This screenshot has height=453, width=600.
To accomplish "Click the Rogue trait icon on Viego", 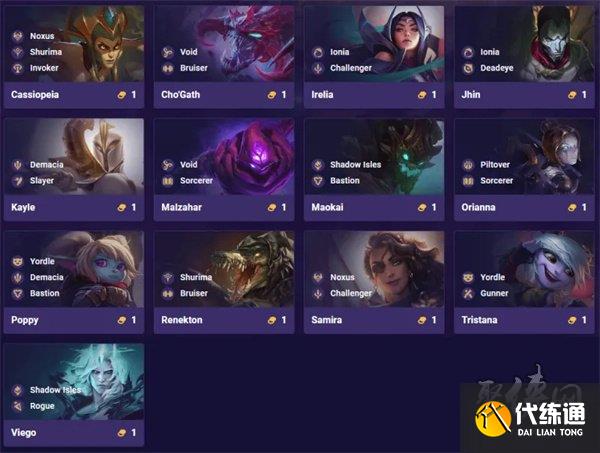I will [18, 406].
